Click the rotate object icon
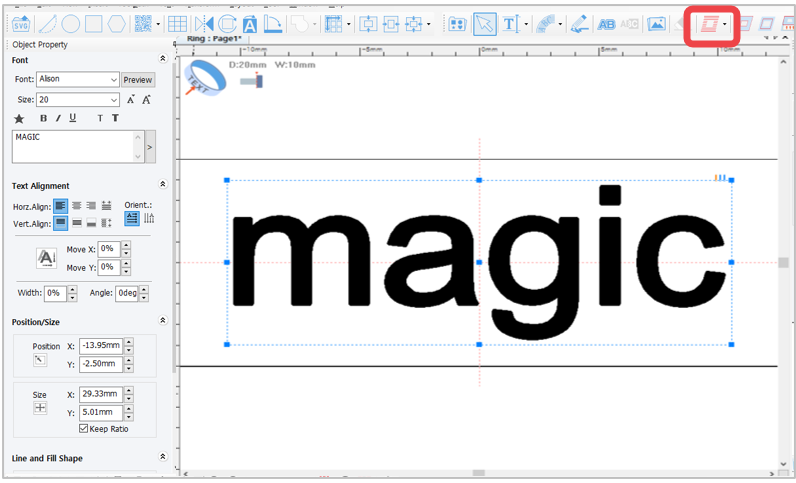This screenshot has height=483, width=796. point(227,24)
